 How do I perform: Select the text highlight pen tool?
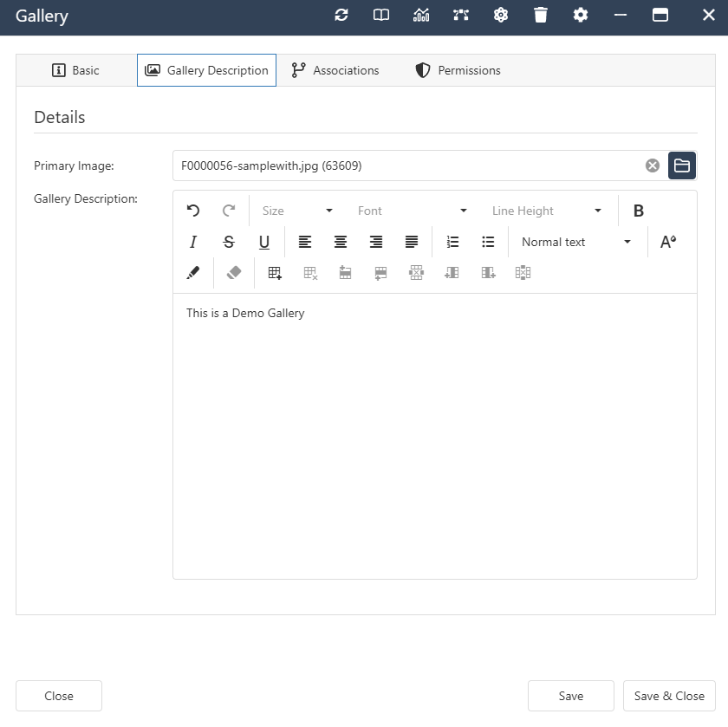click(x=192, y=272)
